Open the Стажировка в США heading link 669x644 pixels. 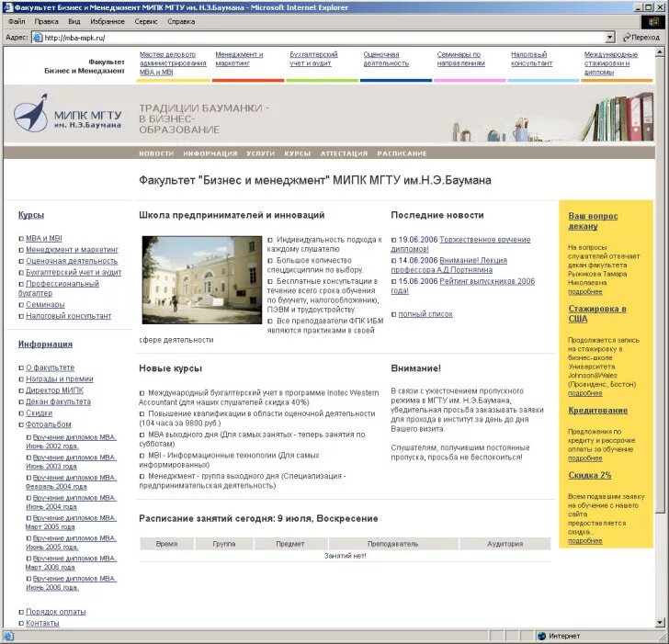[597, 313]
